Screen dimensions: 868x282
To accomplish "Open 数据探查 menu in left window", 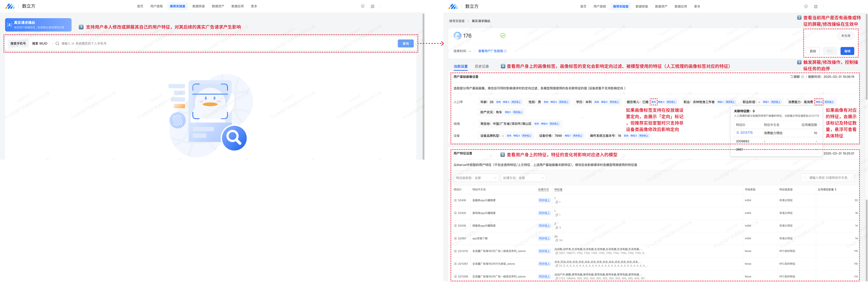I will click(198, 6).
